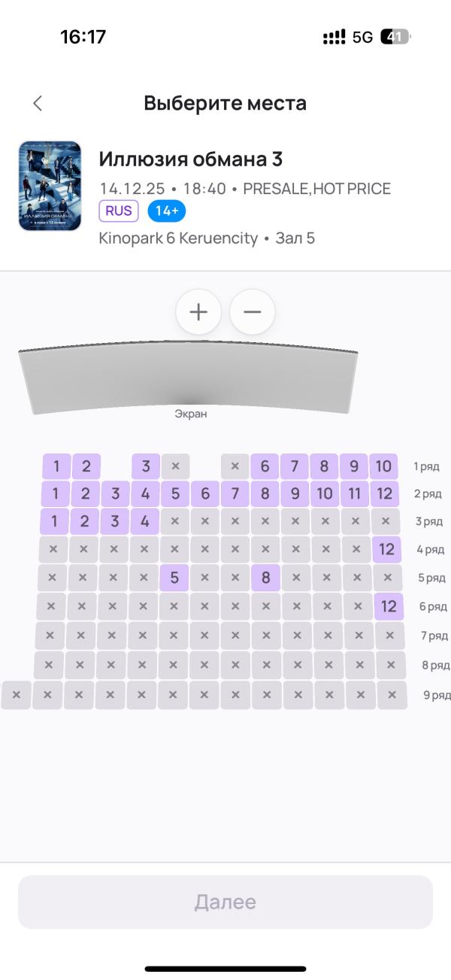The image size is (451, 980).
Task: Select seat 12 in row 2
Action: [385, 494]
